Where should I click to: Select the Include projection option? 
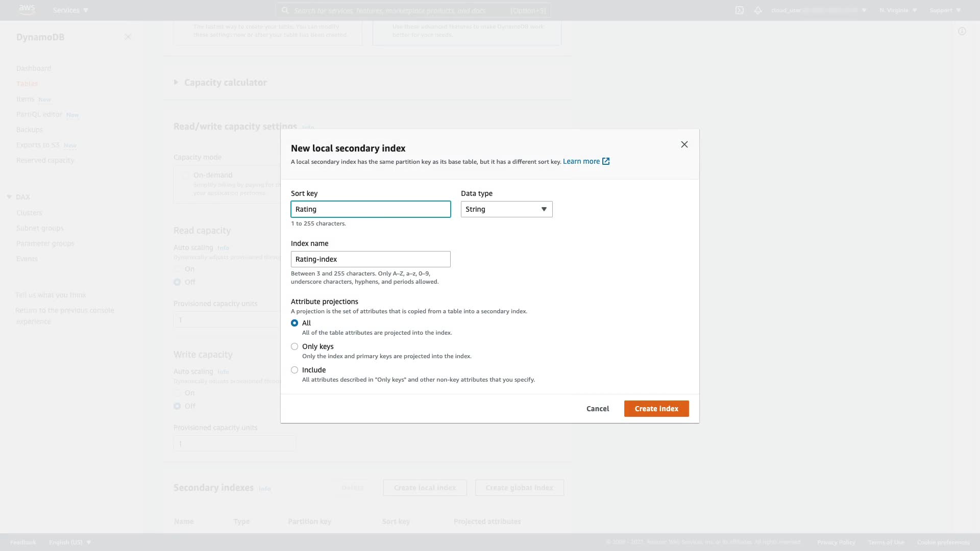coord(295,370)
